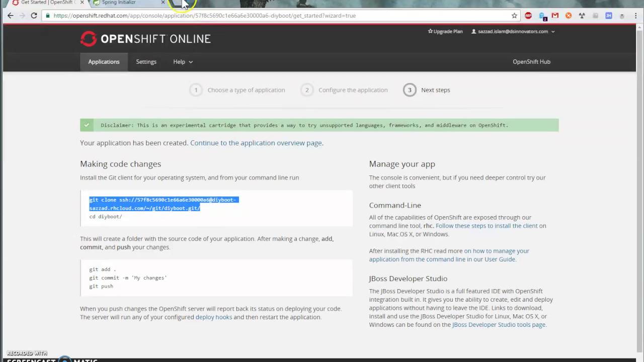The height and width of the screenshot is (362, 644).
Task: Switch to the Get Started OpenShift tab
Action: pyautogui.click(x=47, y=3)
